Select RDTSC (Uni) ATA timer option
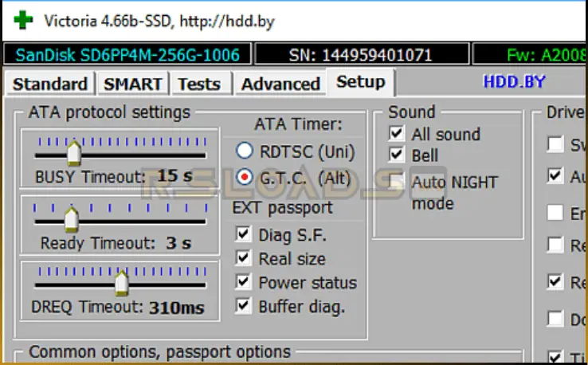This screenshot has height=365, width=588. [x=245, y=151]
